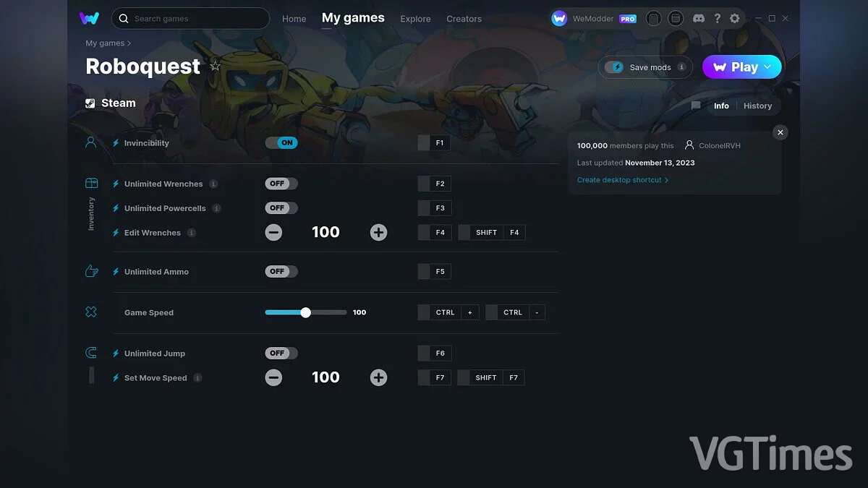
Task: Open the WeModder PRO account menu
Action: pos(594,19)
